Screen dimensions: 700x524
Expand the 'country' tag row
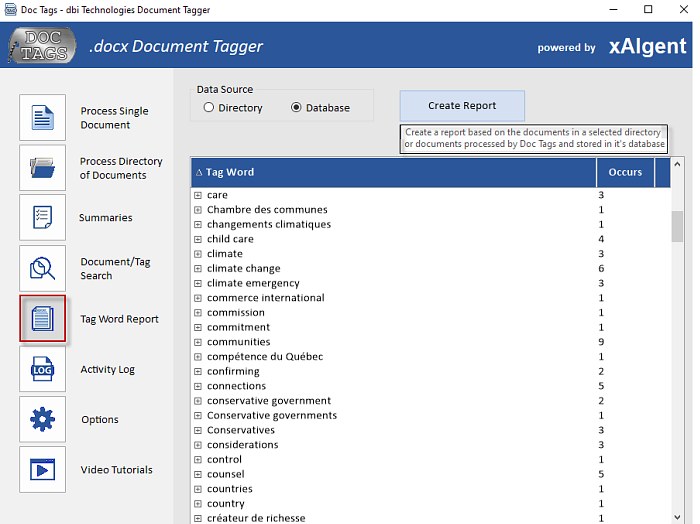coord(198,504)
